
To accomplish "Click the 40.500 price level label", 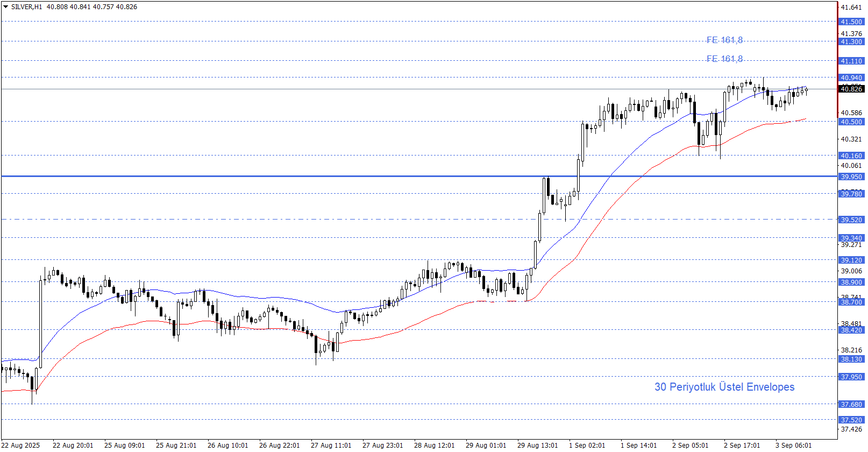I will (x=851, y=122).
